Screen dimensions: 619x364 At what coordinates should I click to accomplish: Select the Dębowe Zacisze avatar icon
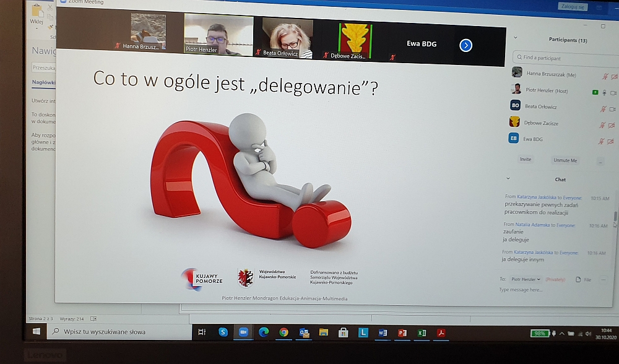pos(514,121)
